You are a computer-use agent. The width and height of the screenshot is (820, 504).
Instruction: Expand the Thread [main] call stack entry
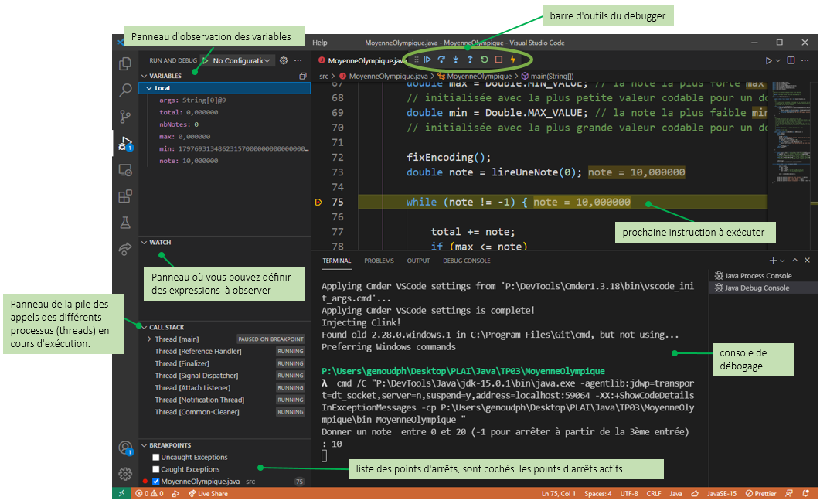148,339
